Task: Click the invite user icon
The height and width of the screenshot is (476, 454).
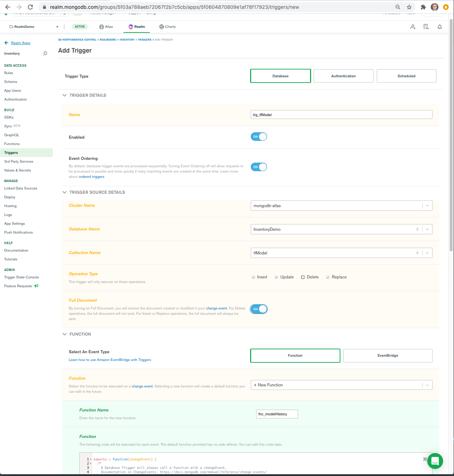Action: point(413,27)
